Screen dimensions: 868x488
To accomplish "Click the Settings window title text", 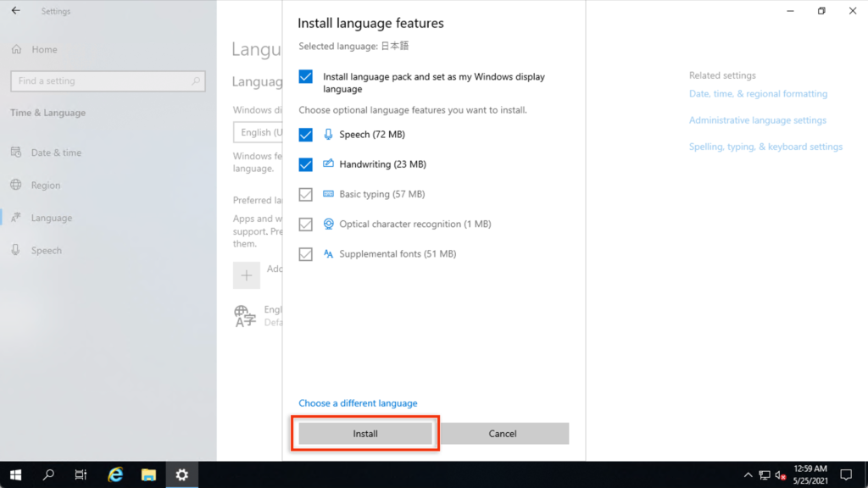I will coord(56,11).
